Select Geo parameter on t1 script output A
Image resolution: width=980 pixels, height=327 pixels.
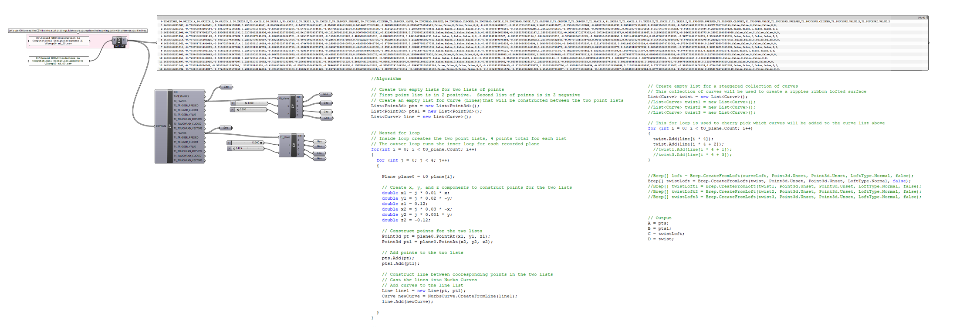click(319, 141)
